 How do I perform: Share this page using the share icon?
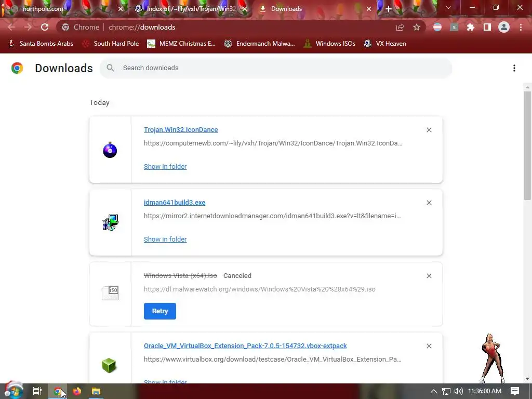(x=400, y=27)
